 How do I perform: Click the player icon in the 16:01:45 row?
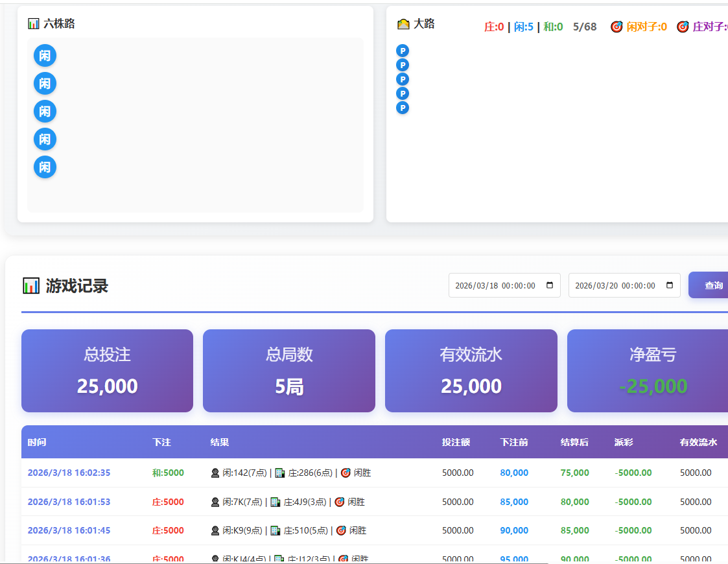click(x=215, y=530)
